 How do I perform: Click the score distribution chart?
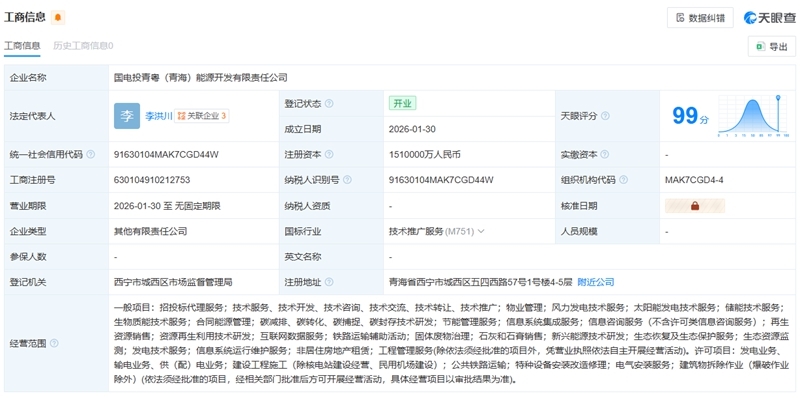click(x=754, y=116)
